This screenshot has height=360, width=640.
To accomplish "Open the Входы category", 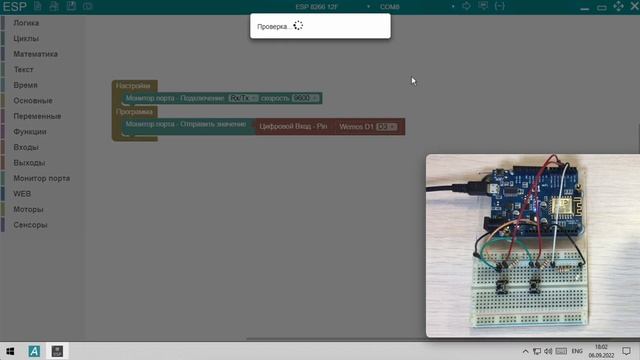I will [26, 147].
